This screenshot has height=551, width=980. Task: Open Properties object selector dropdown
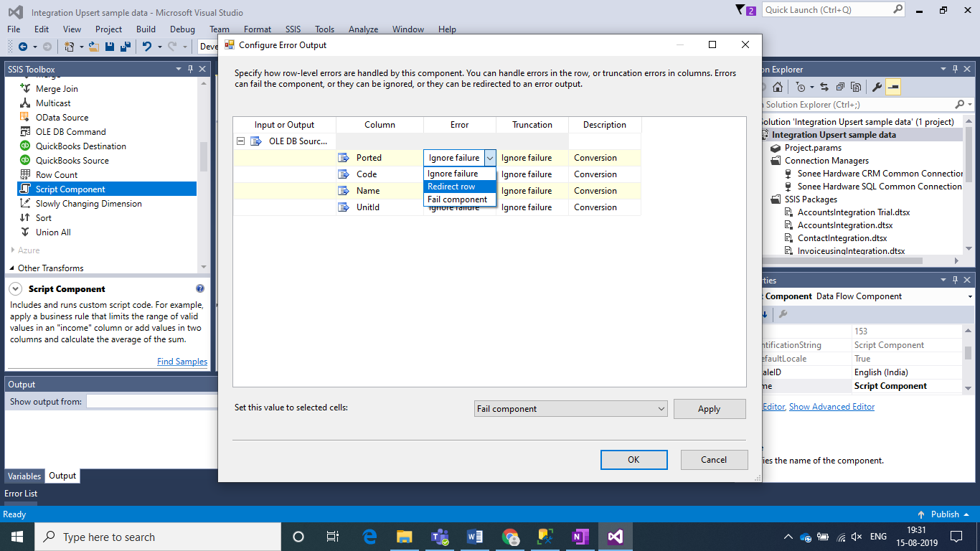point(969,296)
